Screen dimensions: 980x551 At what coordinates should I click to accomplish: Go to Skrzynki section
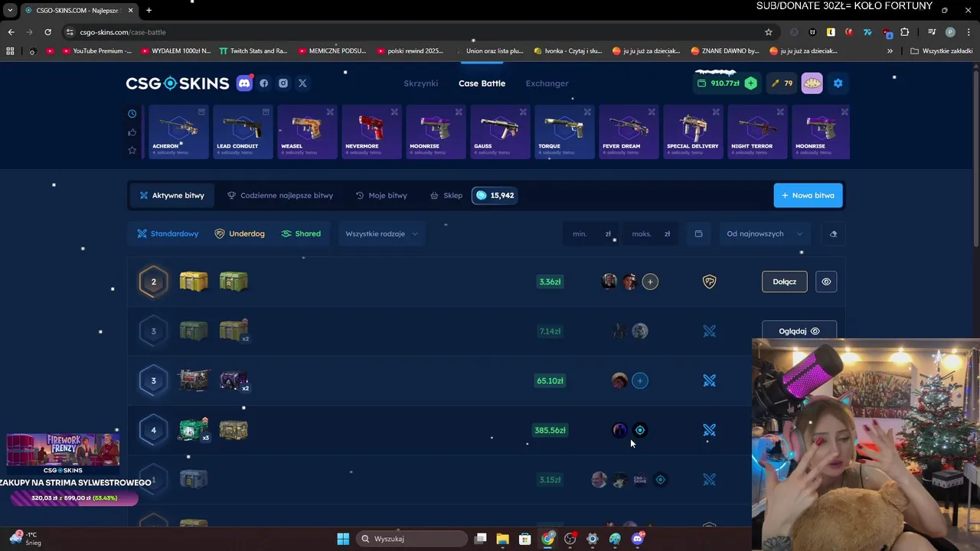tap(421, 83)
